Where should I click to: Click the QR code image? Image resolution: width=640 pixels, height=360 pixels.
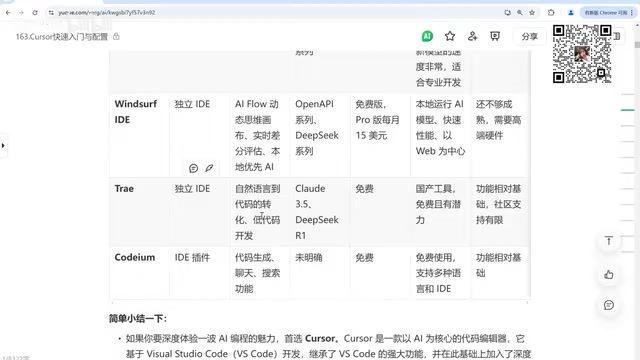pyautogui.click(x=582, y=54)
